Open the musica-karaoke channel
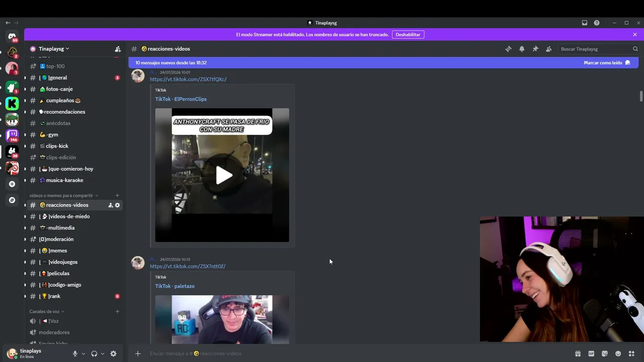The height and width of the screenshot is (362, 644). pyautogui.click(x=74, y=180)
